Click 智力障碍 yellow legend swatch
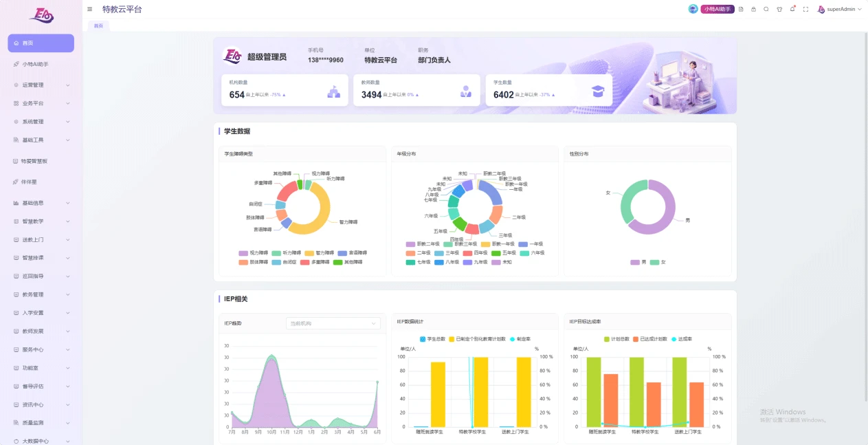The width and height of the screenshot is (868, 445). (309, 253)
